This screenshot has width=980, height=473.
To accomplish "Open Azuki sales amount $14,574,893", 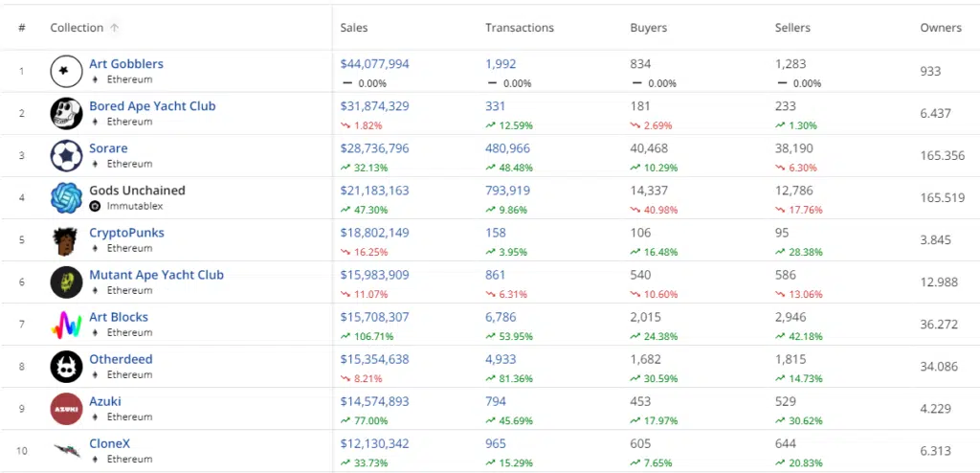I will pyautogui.click(x=374, y=402).
